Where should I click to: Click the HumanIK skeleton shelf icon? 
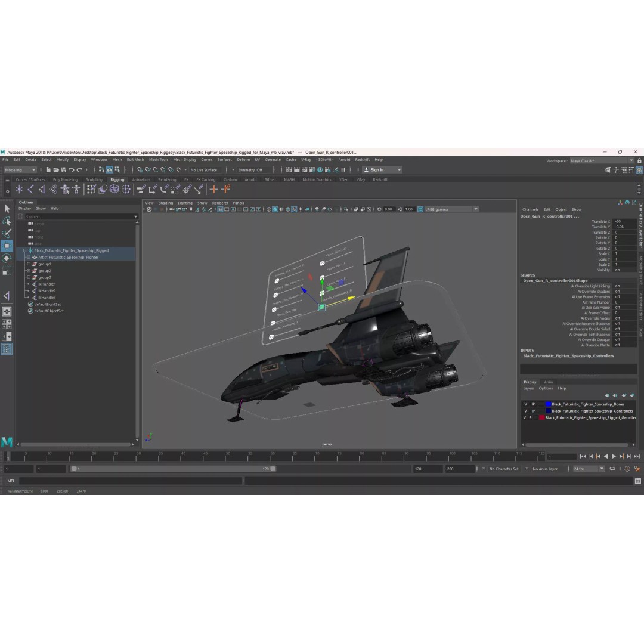point(76,190)
